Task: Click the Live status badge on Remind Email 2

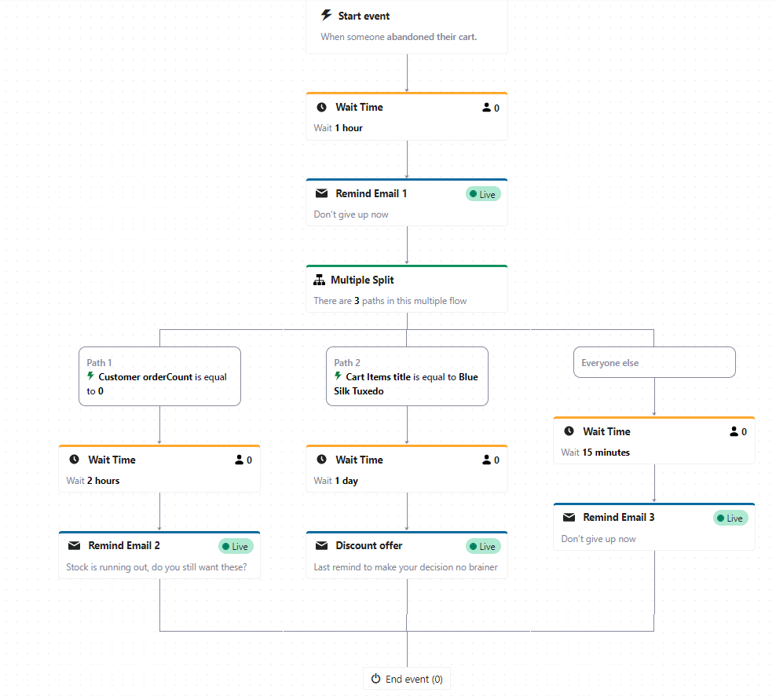Action: coord(236,546)
